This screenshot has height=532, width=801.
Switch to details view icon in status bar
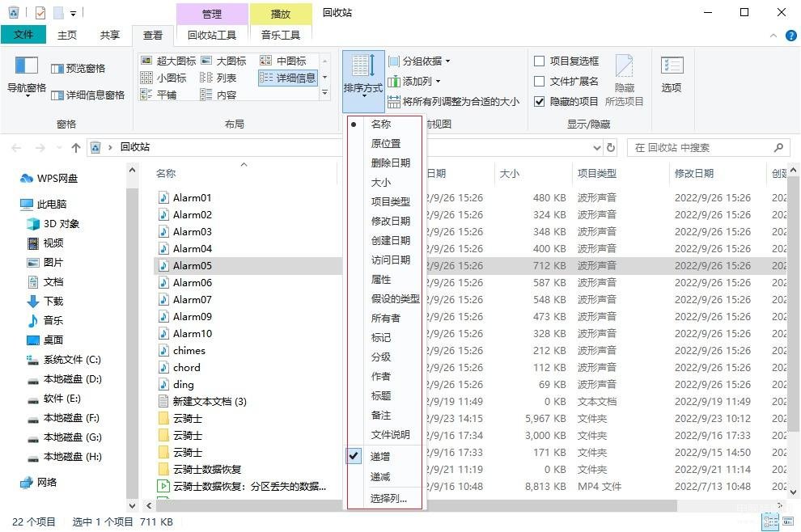pyautogui.click(x=770, y=521)
